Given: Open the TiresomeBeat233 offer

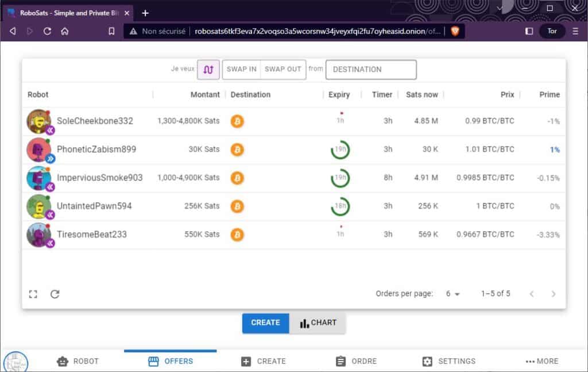Looking at the screenshot, I should [293, 235].
